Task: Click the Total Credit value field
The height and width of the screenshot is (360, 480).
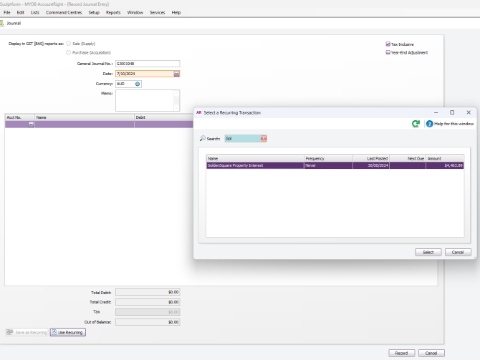Action: (x=148, y=302)
